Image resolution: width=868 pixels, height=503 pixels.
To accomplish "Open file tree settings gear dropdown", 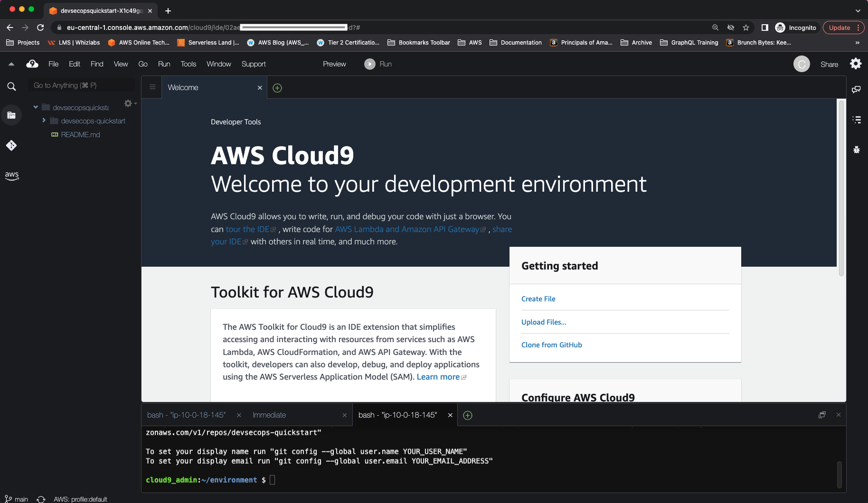I will [130, 103].
